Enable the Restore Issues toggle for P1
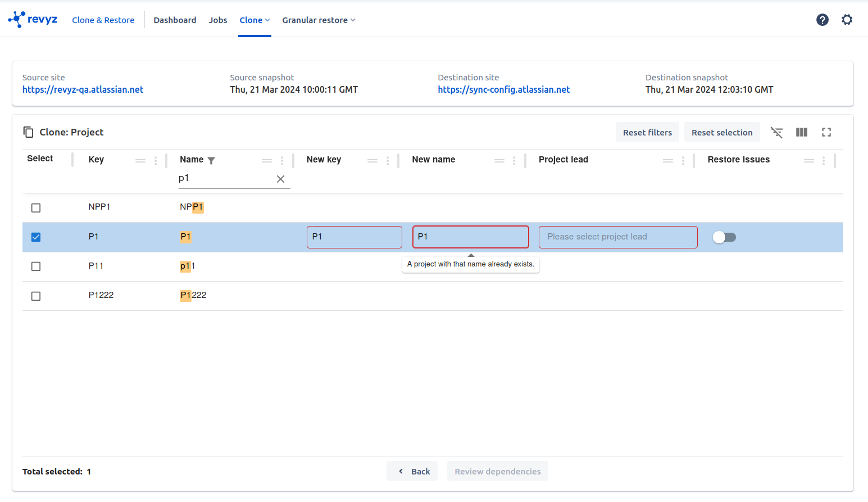Viewport: 868px width, 502px height. coord(724,237)
